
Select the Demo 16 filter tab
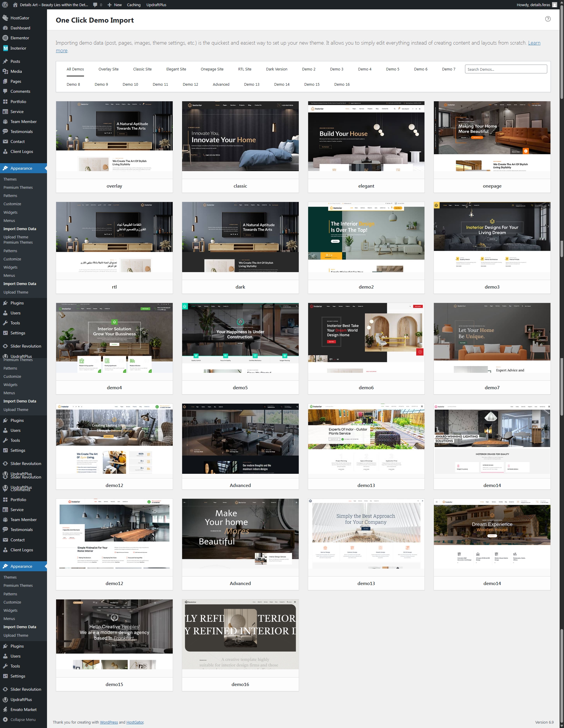pos(342,84)
